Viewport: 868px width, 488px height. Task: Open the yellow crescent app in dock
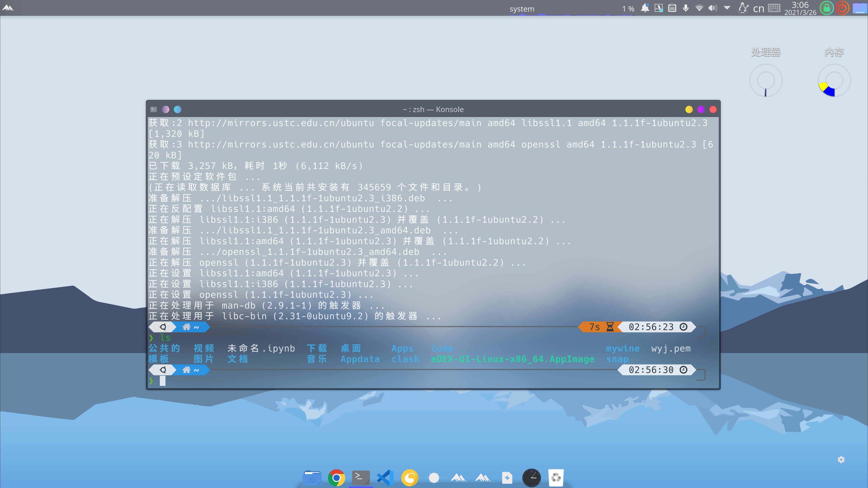(x=410, y=478)
